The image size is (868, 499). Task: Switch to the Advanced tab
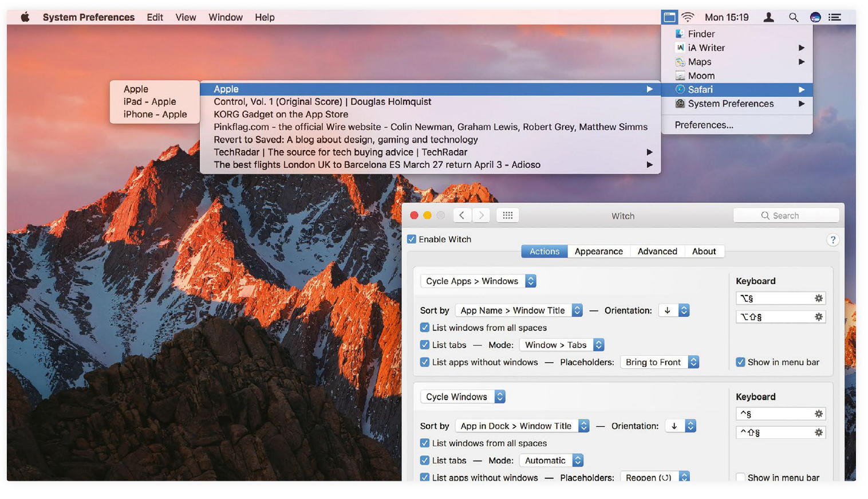coord(657,252)
